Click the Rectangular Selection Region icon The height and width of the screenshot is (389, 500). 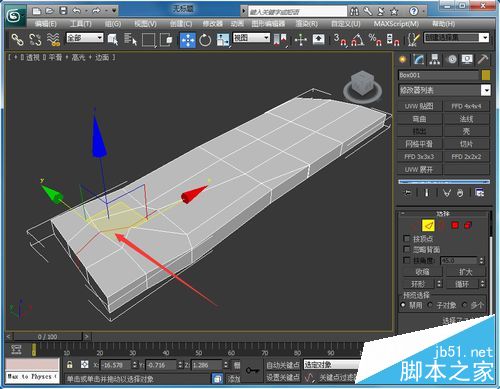click(x=148, y=40)
